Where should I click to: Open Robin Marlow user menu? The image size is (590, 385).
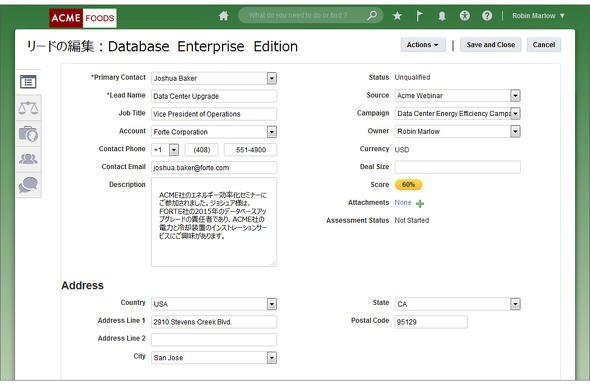(x=538, y=16)
